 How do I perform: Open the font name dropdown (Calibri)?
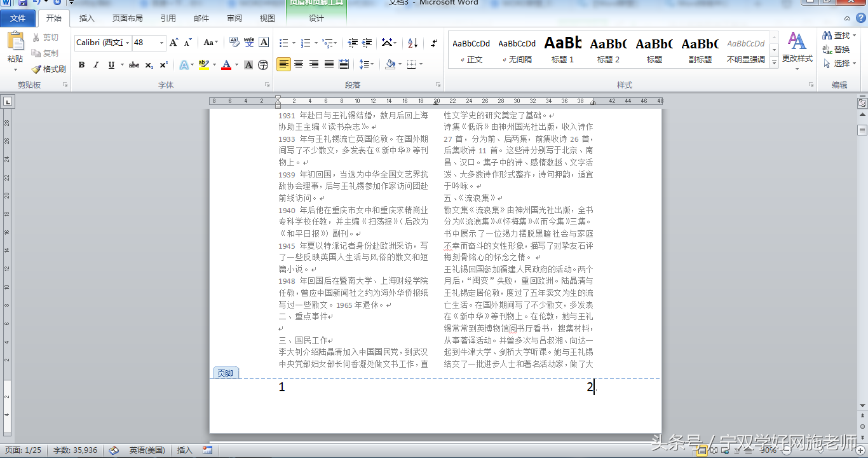click(128, 43)
